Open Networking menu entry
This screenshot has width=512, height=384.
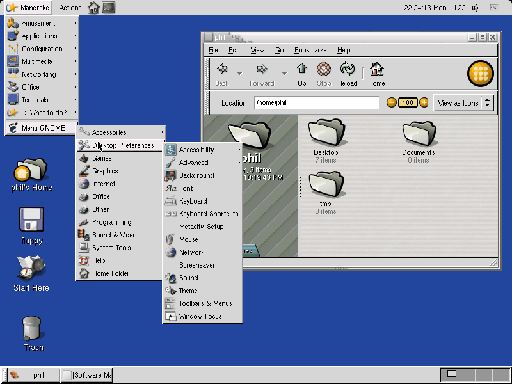coord(42,74)
